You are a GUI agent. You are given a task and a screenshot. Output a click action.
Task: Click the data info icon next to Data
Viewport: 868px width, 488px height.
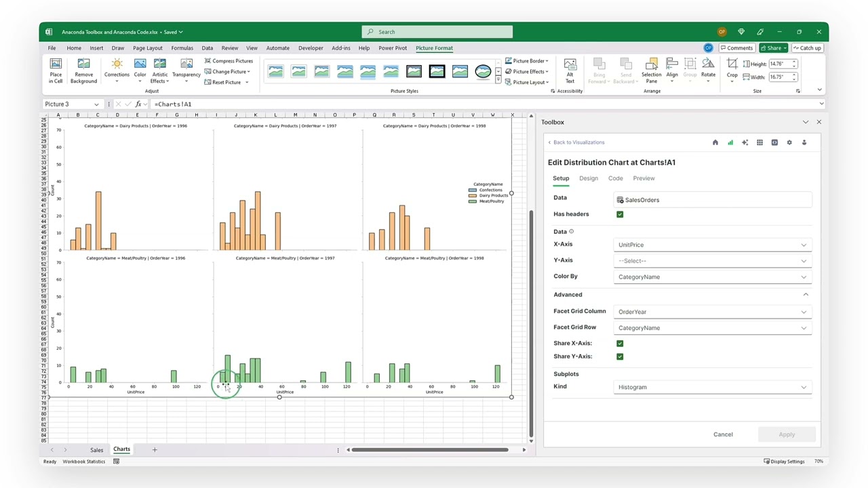point(571,232)
